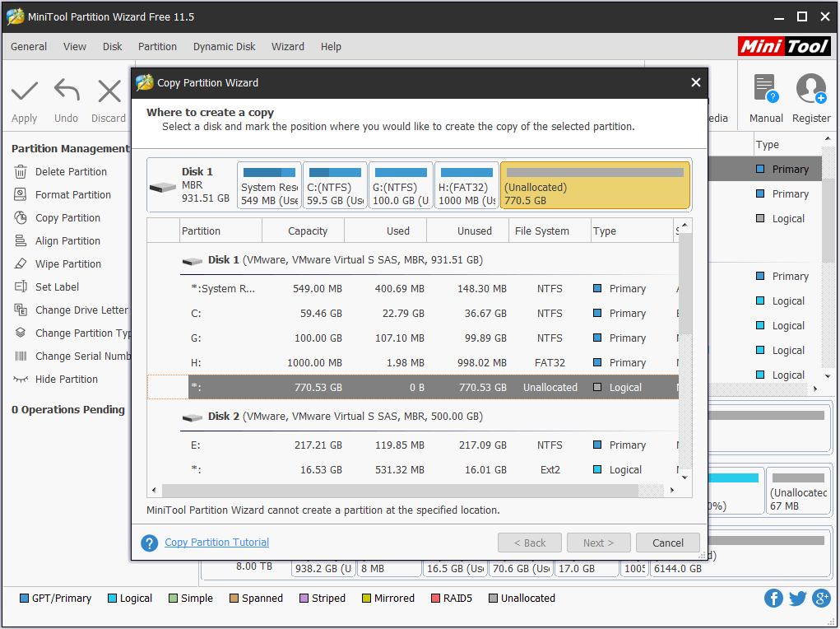Open the Google Plus share icon
This screenshot has width=840, height=629.
tap(821, 598)
